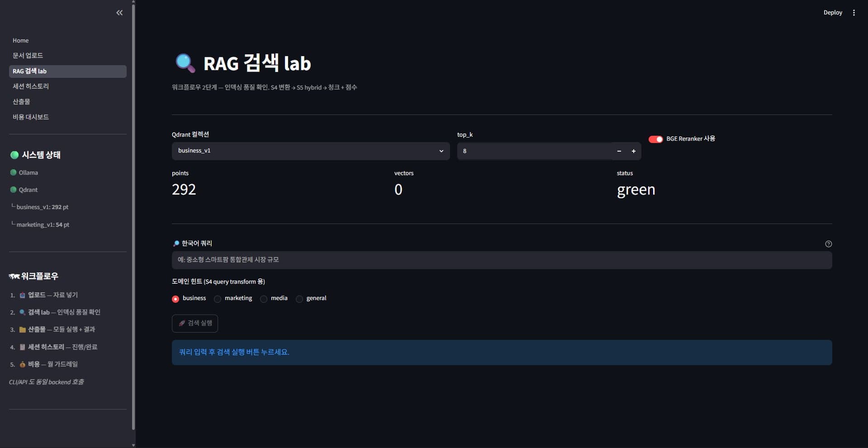This screenshot has height=448, width=868.
Task: Decrease top_k with the minus button
Action: click(619, 151)
